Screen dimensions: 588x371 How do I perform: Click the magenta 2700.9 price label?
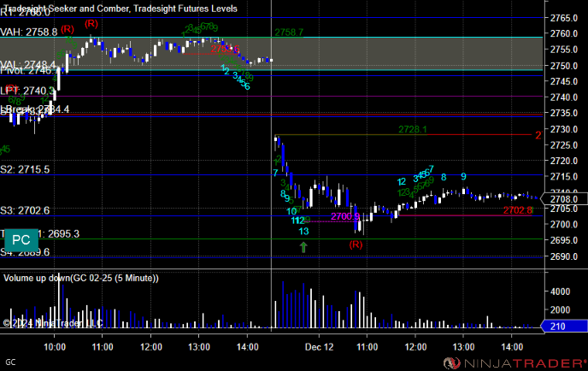[x=345, y=216]
